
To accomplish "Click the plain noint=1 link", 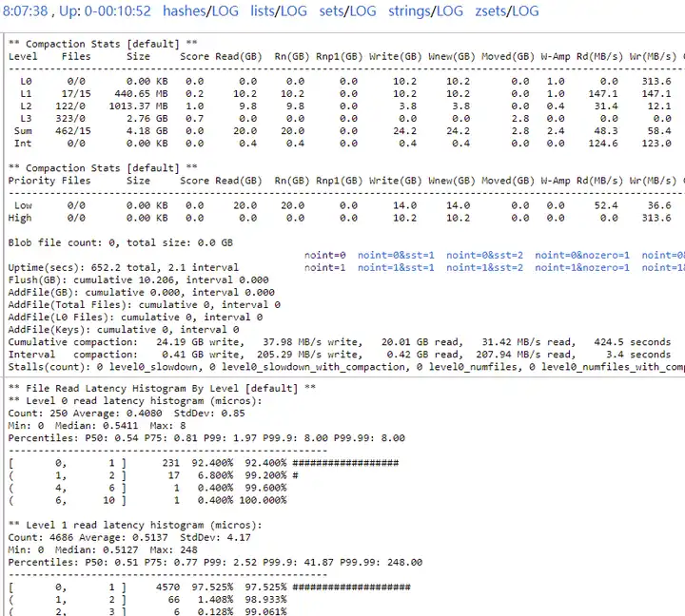I will [x=325, y=268].
